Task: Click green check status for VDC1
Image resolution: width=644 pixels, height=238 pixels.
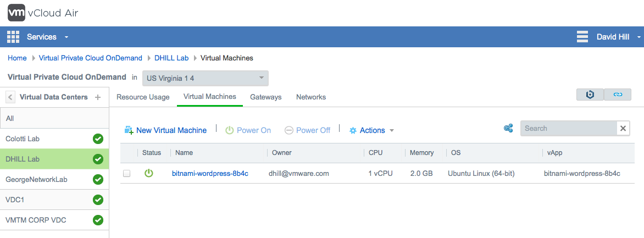Action: (98, 200)
